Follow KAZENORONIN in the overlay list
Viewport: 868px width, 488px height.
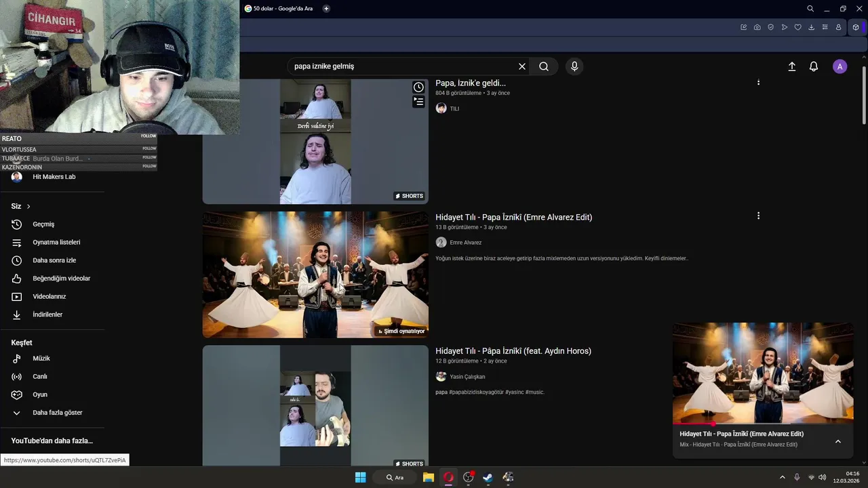point(149,166)
